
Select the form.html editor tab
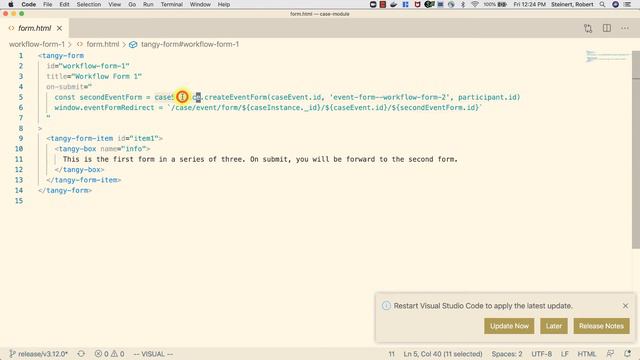34,28
